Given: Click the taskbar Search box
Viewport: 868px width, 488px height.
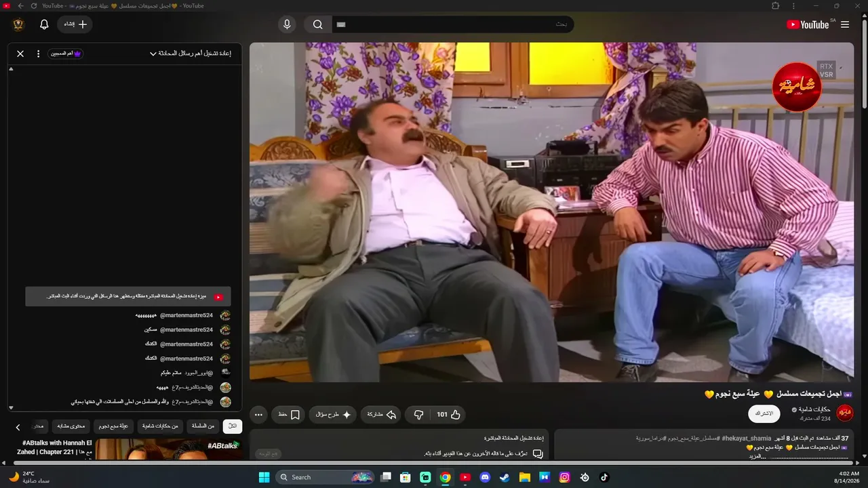Looking at the screenshot, I should tap(325, 477).
